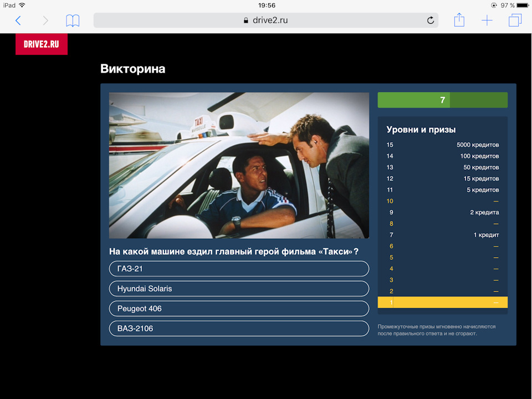The image size is (532, 399).
Task: Choose the answer Hyundai Solaris
Action: [x=239, y=289]
